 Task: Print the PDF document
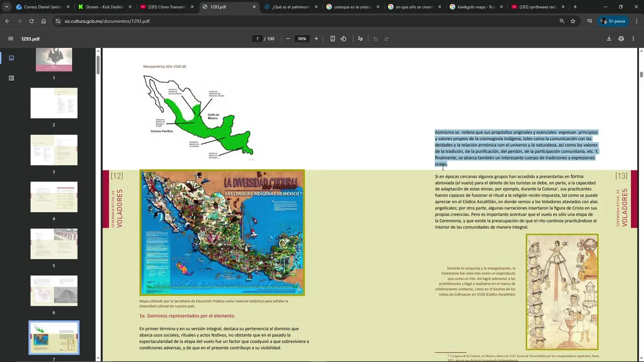621,39
